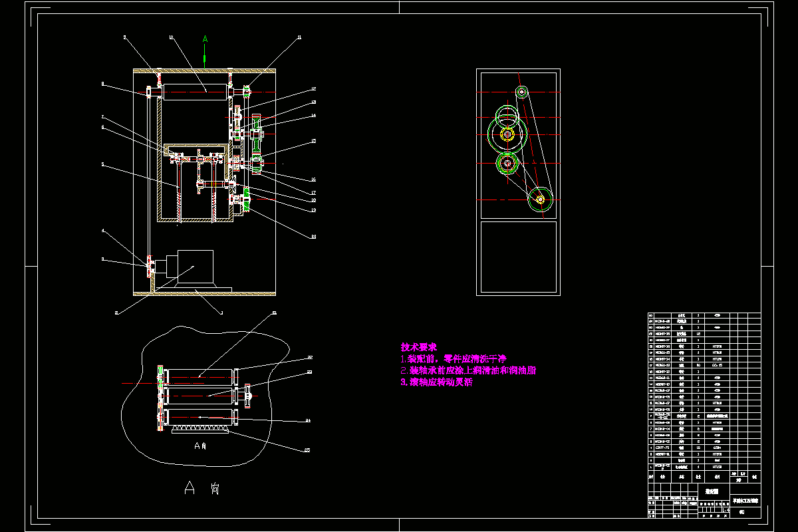
Task: Select part callout number 24
Action: 307,420
